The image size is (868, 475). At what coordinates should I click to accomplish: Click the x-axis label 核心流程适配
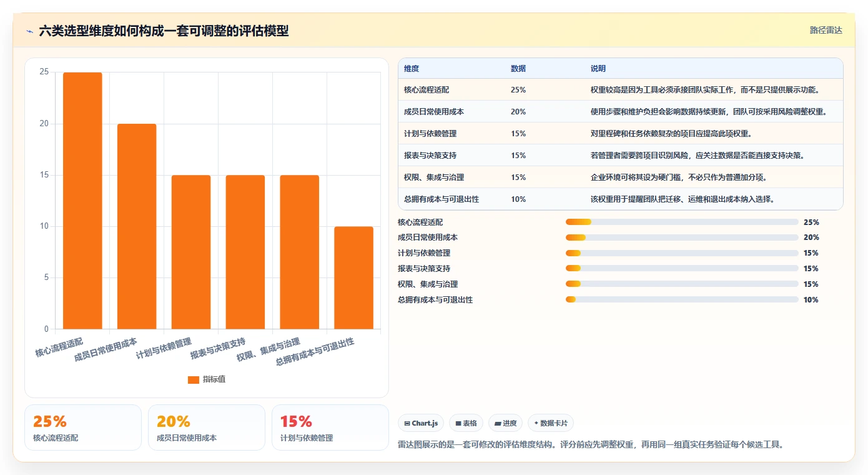tap(59, 347)
